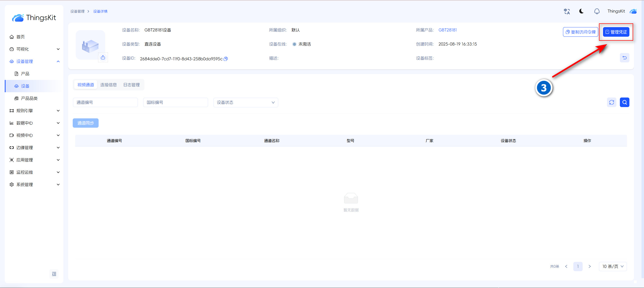Switch to the 日志管理 tab
The width and height of the screenshot is (644, 288).
[131, 85]
